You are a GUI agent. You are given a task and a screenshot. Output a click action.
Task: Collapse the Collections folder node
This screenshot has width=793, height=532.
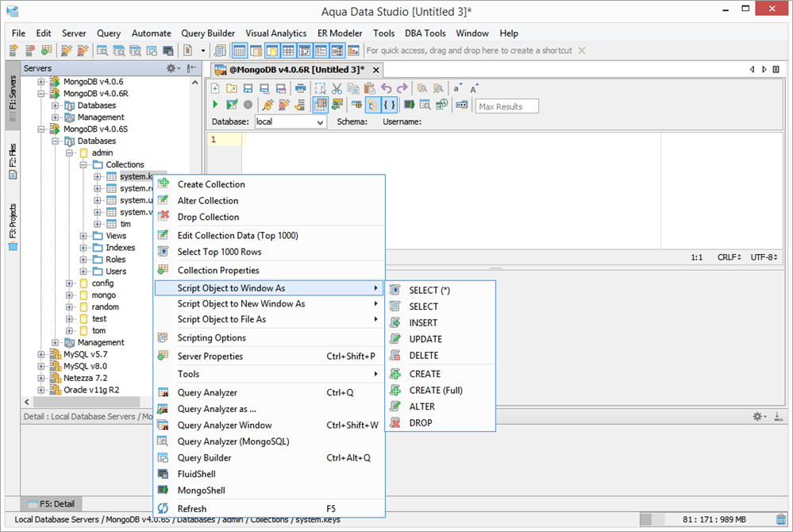tap(83, 165)
